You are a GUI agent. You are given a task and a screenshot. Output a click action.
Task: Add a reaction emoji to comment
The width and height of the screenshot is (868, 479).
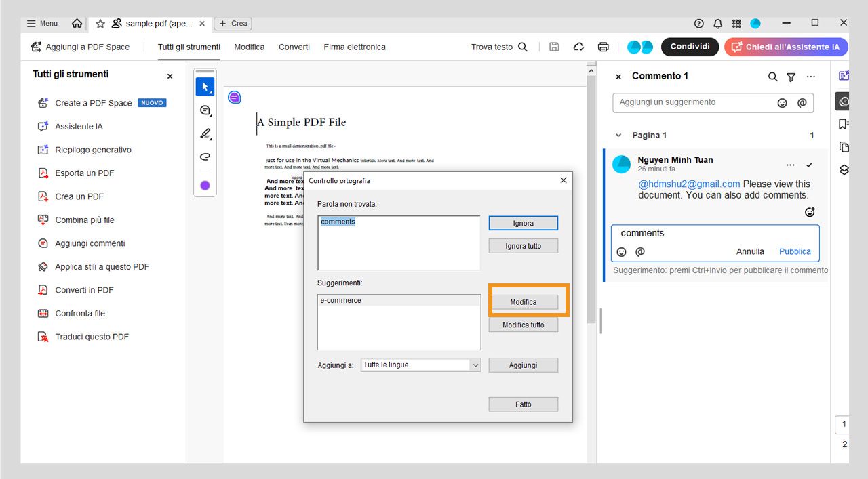tap(810, 212)
